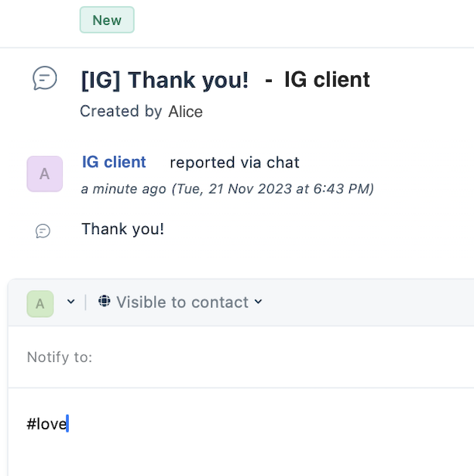Image resolution: width=474 pixels, height=476 pixels.
Task: Open the 'Visible to contact' visibility dropdown
Action: coord(180,302)
